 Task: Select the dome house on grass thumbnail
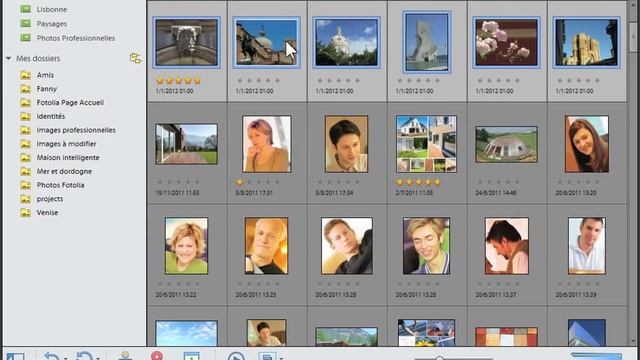pyautogui.click(x=506, y=144)
